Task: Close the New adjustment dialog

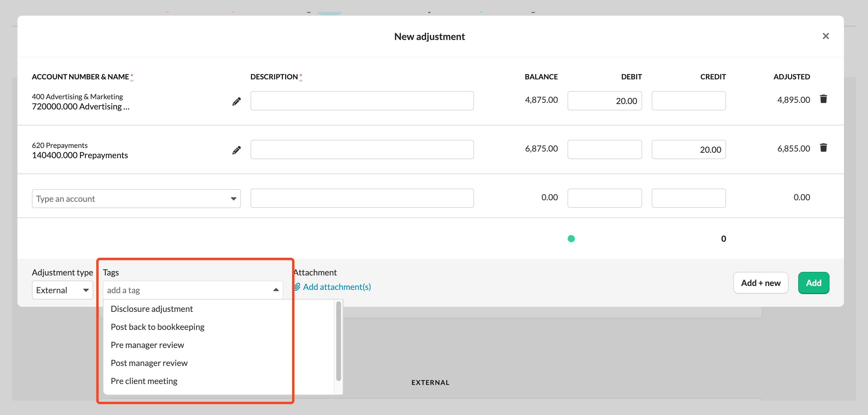Action: point(825,36)
